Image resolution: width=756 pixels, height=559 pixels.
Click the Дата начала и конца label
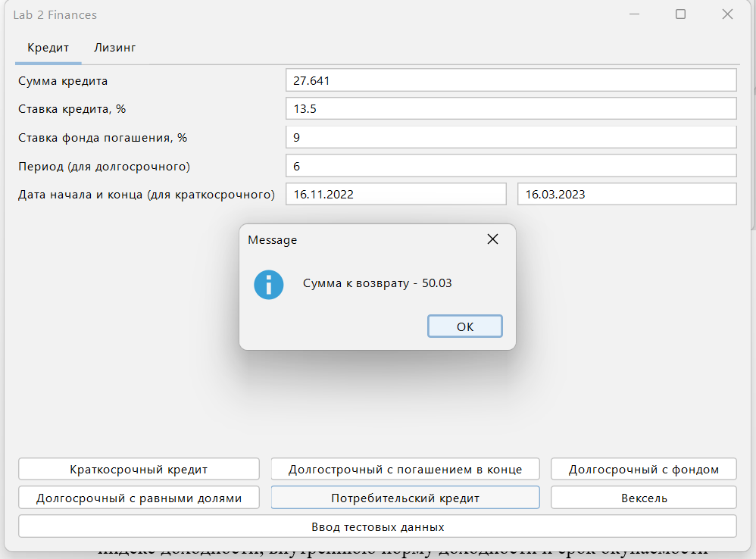[x=146, y=195]
